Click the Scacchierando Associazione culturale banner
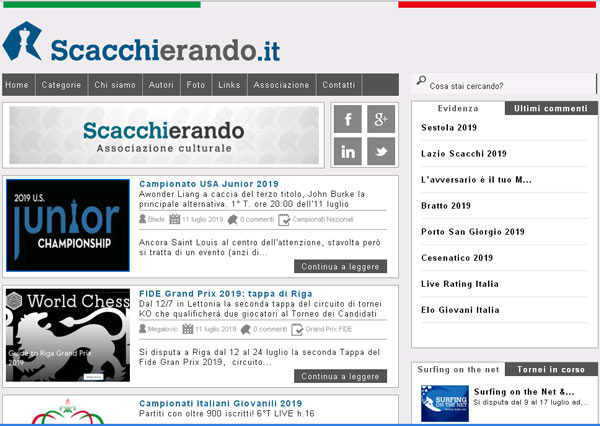The height and width of the screenshot is (426, 600). click(164, 135)
